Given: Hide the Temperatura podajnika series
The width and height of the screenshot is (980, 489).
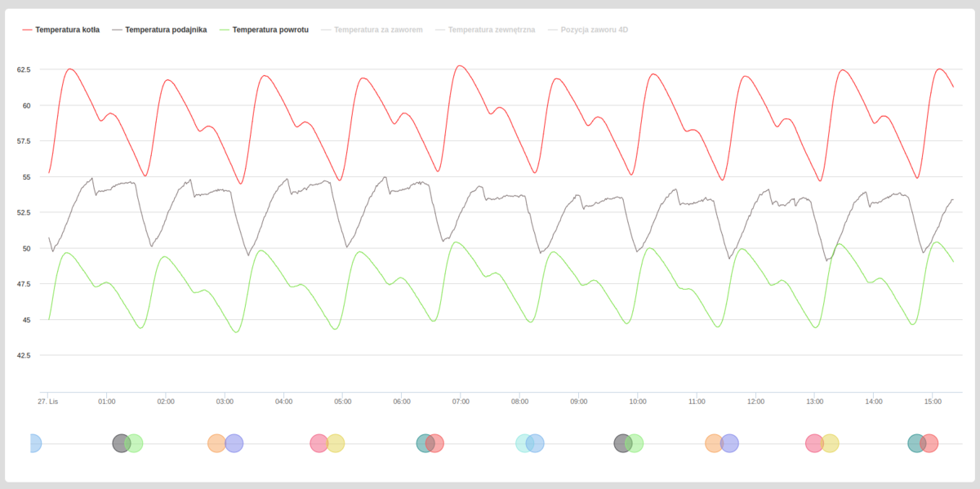Looking at the screenshot, I should click(166, 29).
